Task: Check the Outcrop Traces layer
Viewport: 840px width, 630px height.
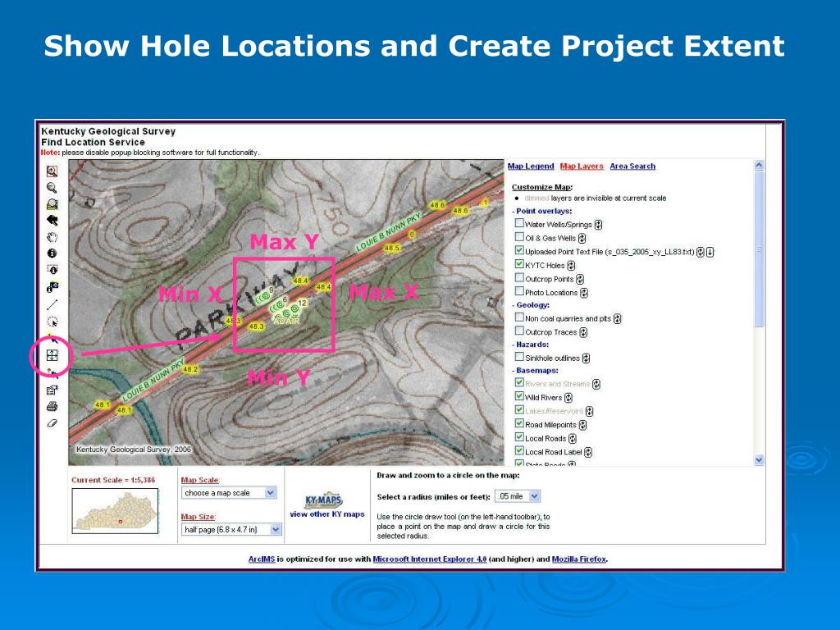Action: 519,331
